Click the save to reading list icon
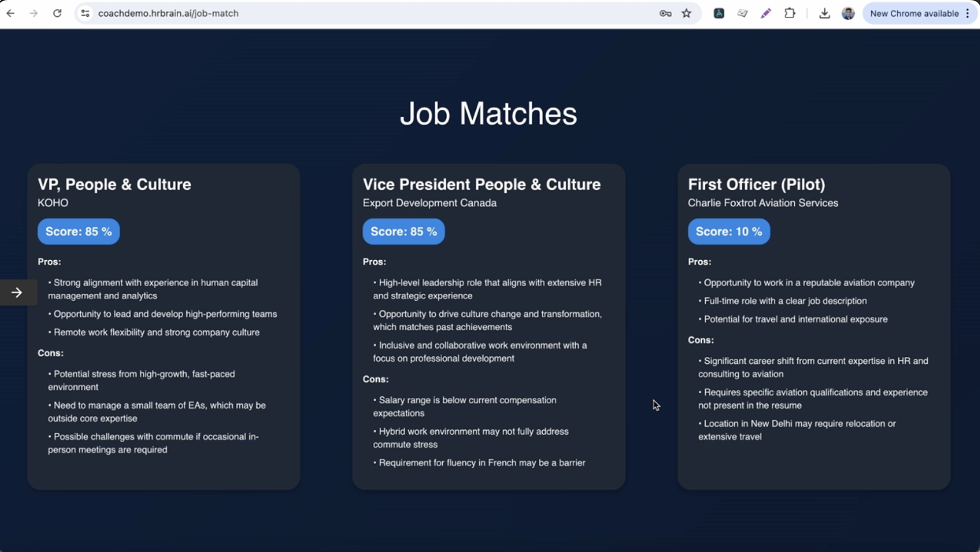This screenshot has height=552, width=980. (x=743, y=13)
